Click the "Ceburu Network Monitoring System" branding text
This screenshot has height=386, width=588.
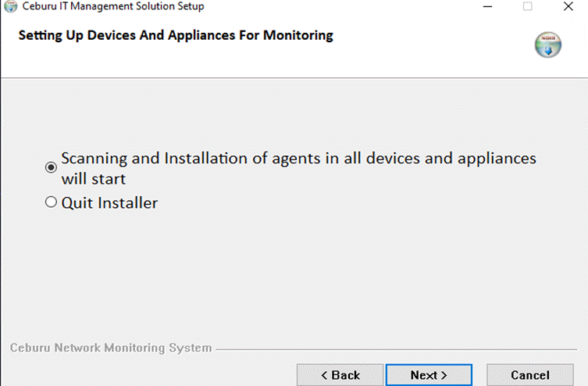tap(111, 348)
